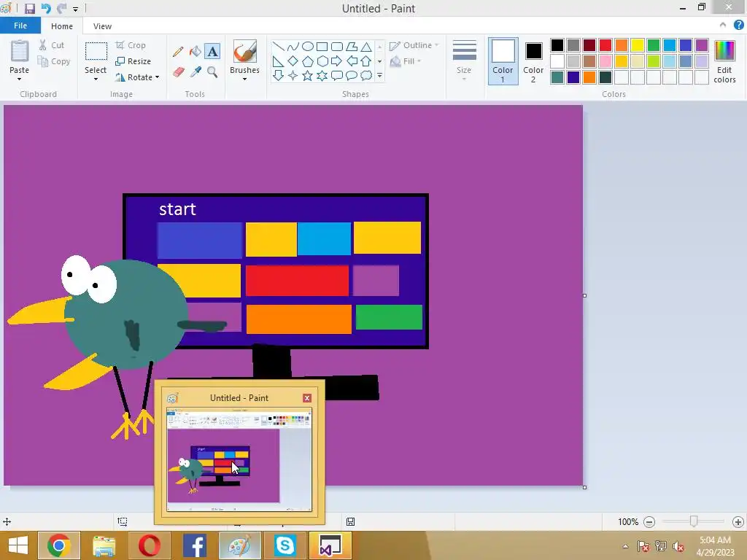Collapse the ribbon with the chevron

pos(723,25)
